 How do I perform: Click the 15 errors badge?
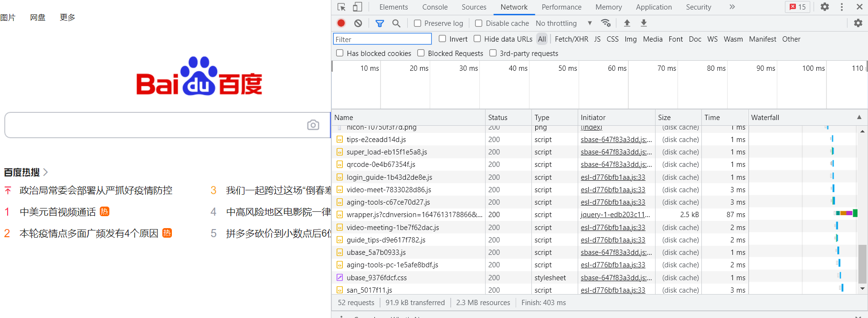click(x=797, y=7)
